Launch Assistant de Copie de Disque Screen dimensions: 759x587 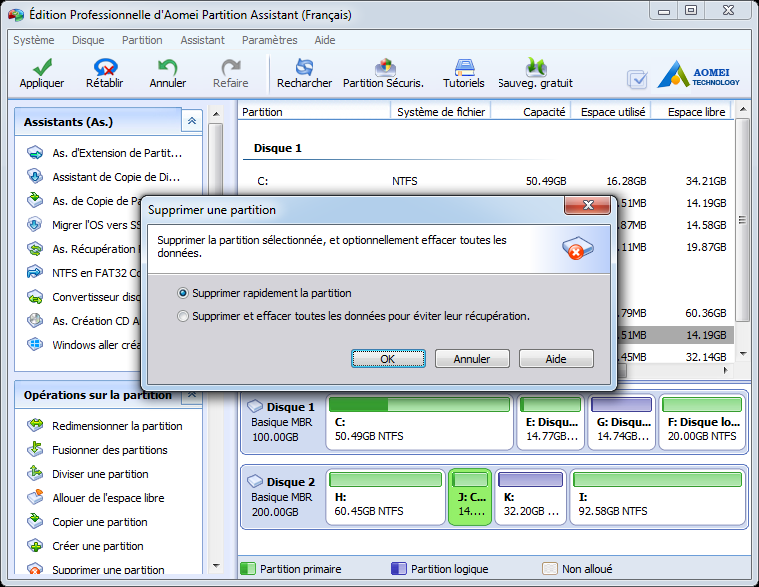point(104,177)
